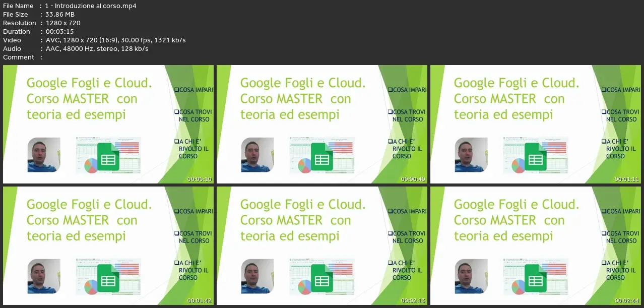Click 'COSA IMPARI' in the 00:00:40 frame
This screenshot has width=644, height=308.
[408, 90]
